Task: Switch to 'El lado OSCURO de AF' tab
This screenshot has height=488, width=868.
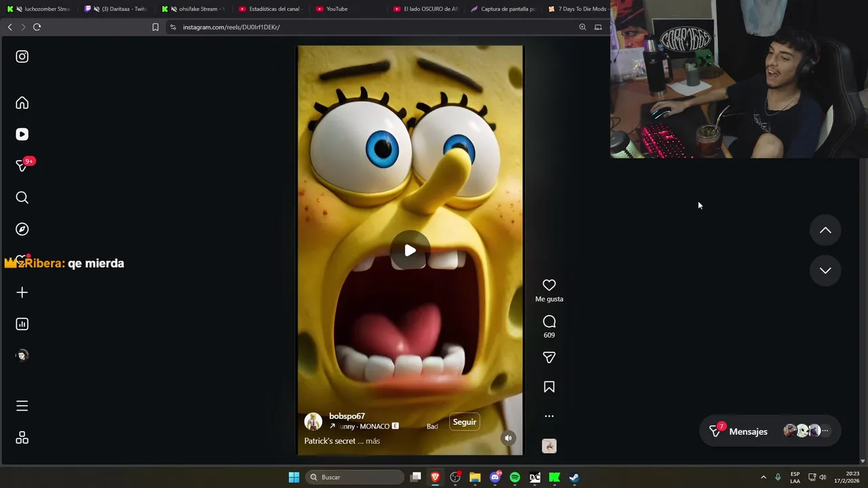Action: 427,9
